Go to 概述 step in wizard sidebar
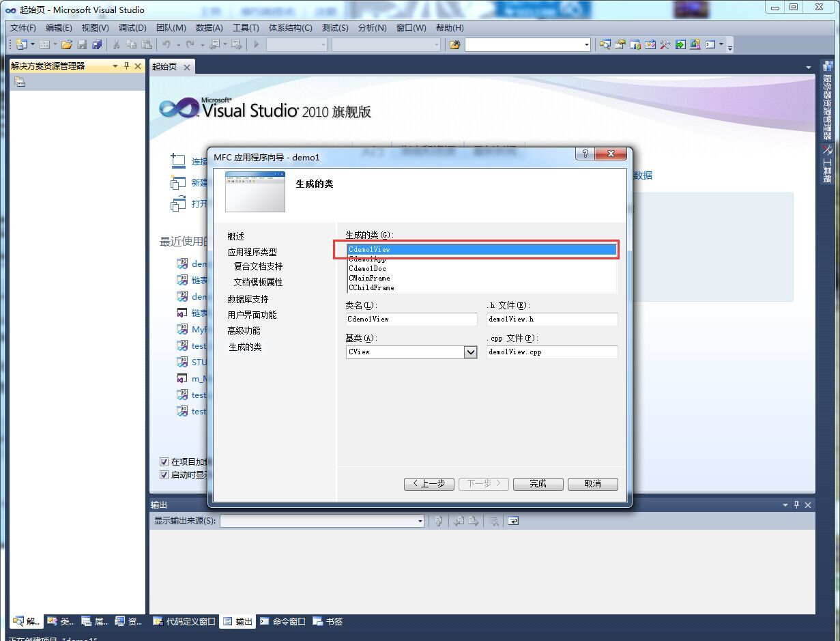Image resolution: width=840 pixels, height=641 pixels. pos(236,236)
